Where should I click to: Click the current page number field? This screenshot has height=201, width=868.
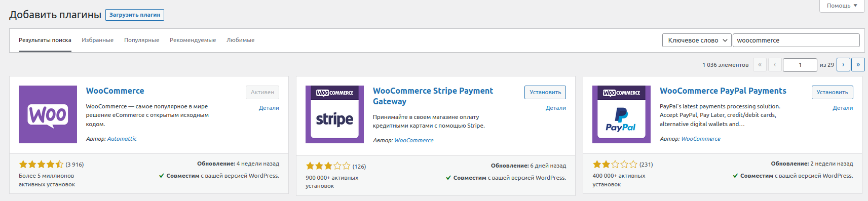800,65
